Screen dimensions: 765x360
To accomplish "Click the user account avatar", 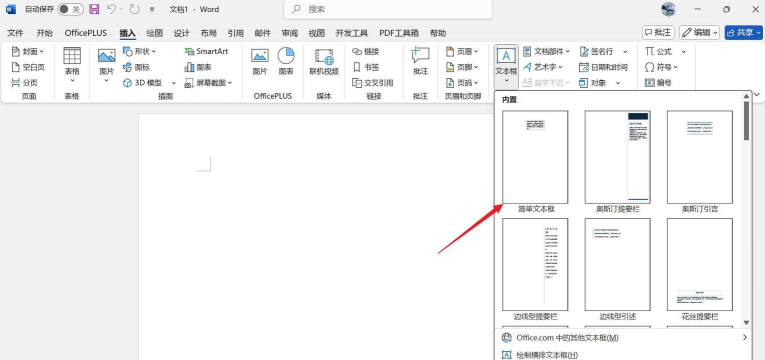I will (668, 9).
